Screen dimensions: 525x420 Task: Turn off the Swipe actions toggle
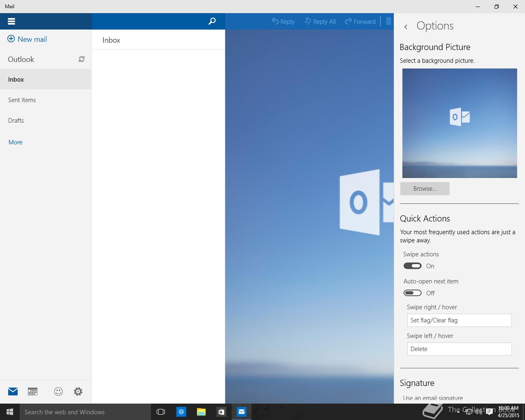pyautogui.click(x=413, y=266)
